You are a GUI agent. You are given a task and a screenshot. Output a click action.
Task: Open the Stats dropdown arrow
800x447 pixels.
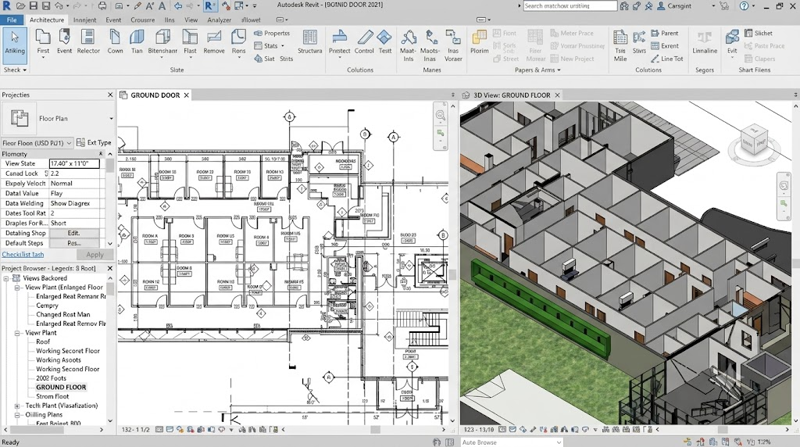[282, 46]
